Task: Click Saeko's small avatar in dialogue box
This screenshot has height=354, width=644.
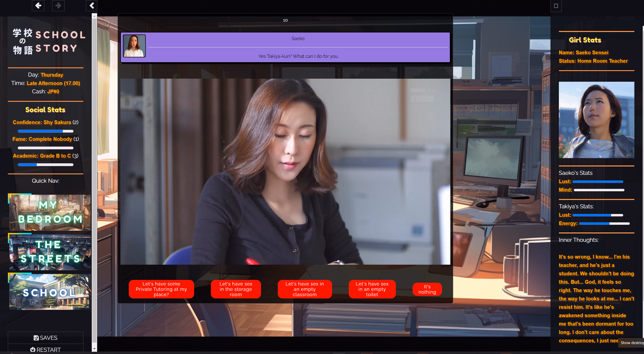Action: (134, 46)
